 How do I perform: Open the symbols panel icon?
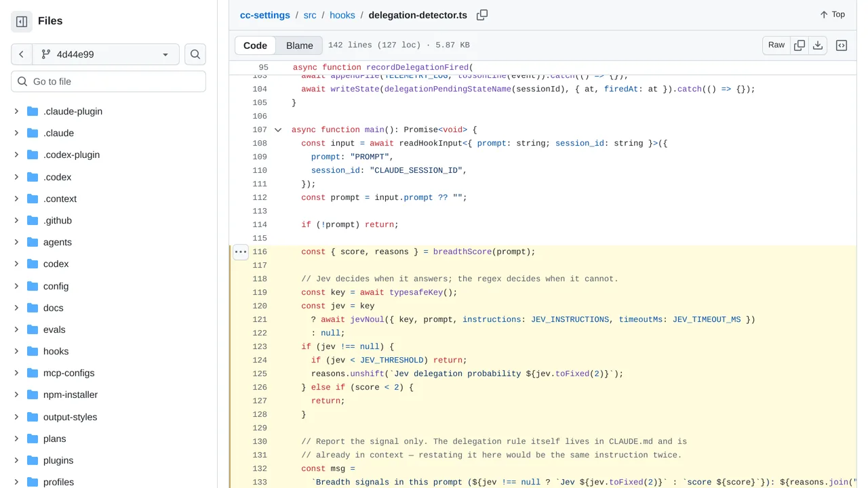click(x=842, y=45)
